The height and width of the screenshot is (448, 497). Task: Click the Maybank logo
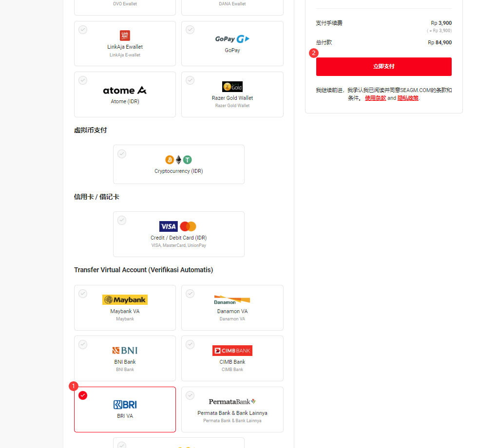[x=125, y=300]
